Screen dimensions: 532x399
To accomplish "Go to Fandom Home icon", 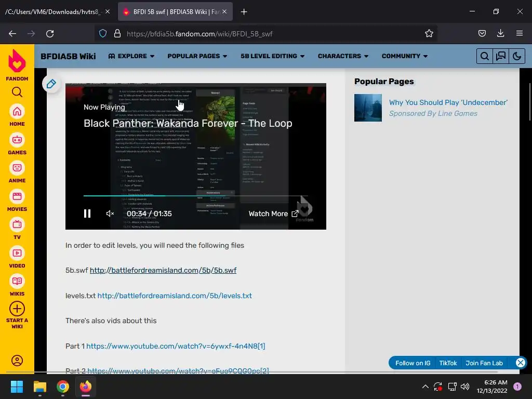I will (17, 111).
